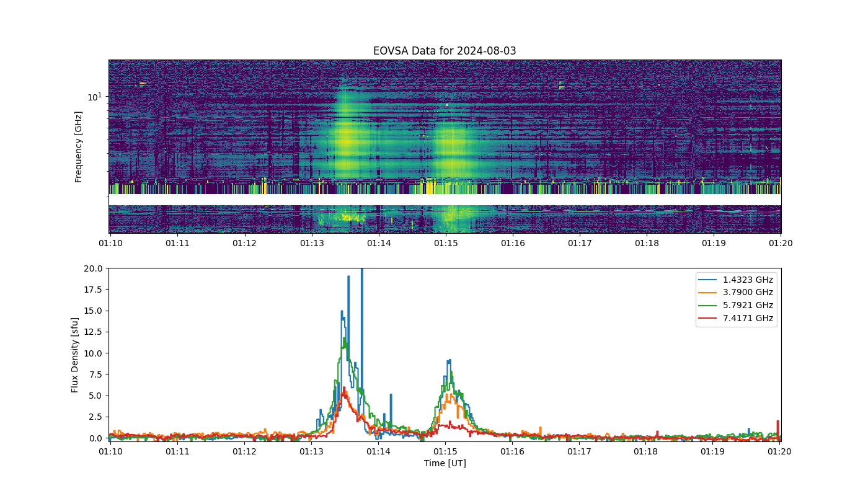Image resolution: width=868 pixels, height=496 pixels.
Task: Click the 01:18 tick label under the flux plot
Action: pyautogui.click(x=647, y=451)
